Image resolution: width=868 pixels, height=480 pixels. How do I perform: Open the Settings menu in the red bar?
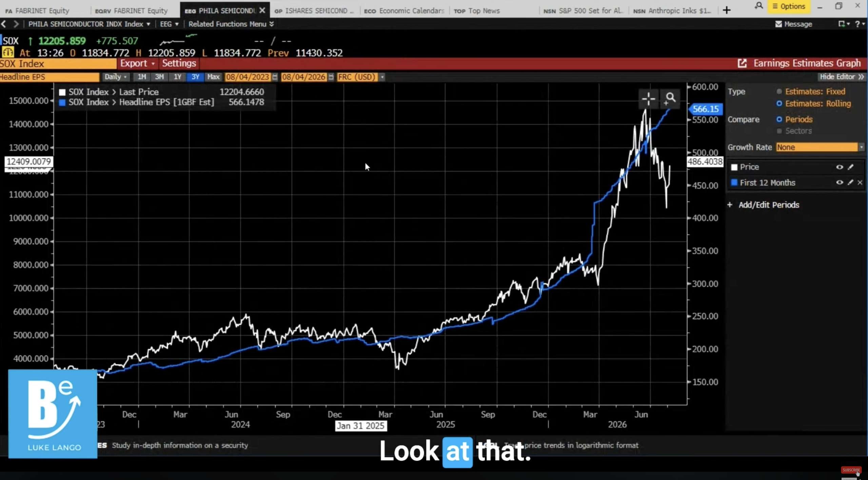click(179, 63)
